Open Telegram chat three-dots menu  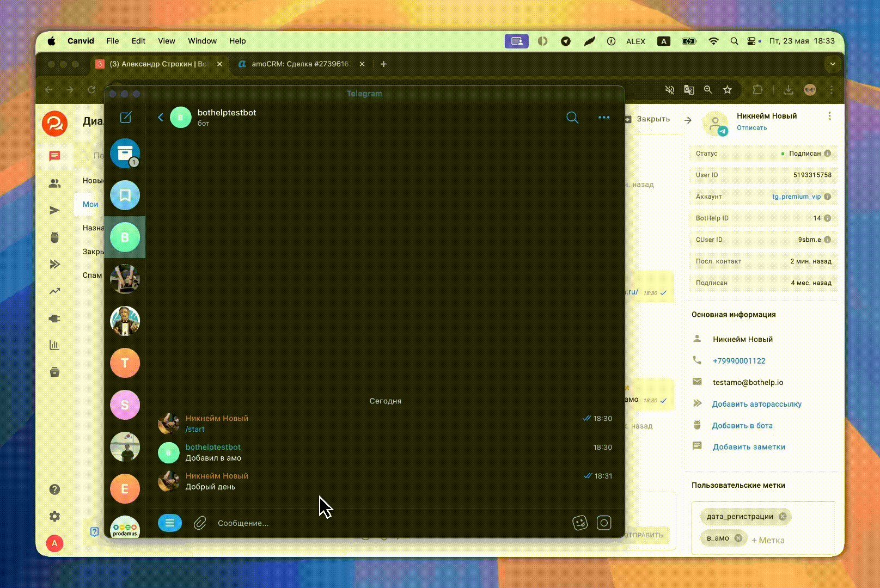604,117
